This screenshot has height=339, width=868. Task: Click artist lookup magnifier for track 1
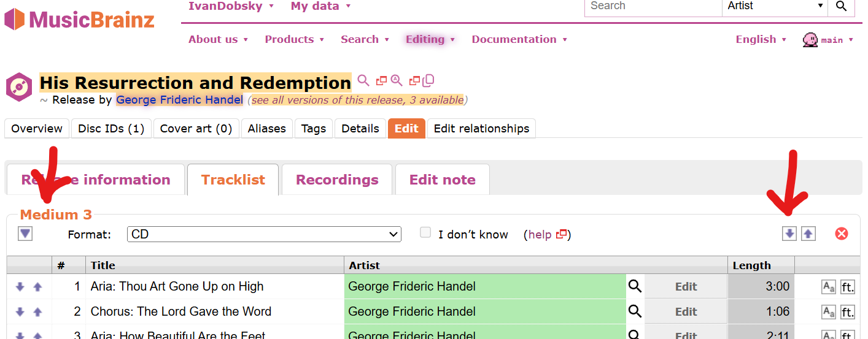point(635,286)
